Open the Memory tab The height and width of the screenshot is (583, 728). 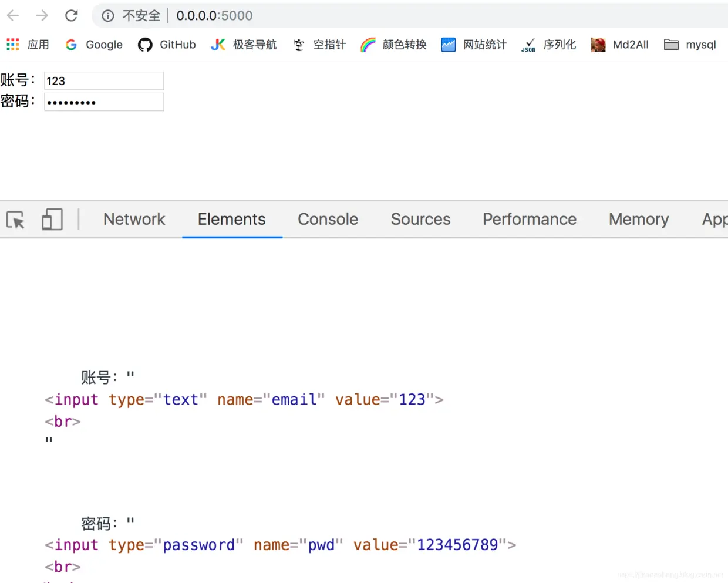(638, 219)
